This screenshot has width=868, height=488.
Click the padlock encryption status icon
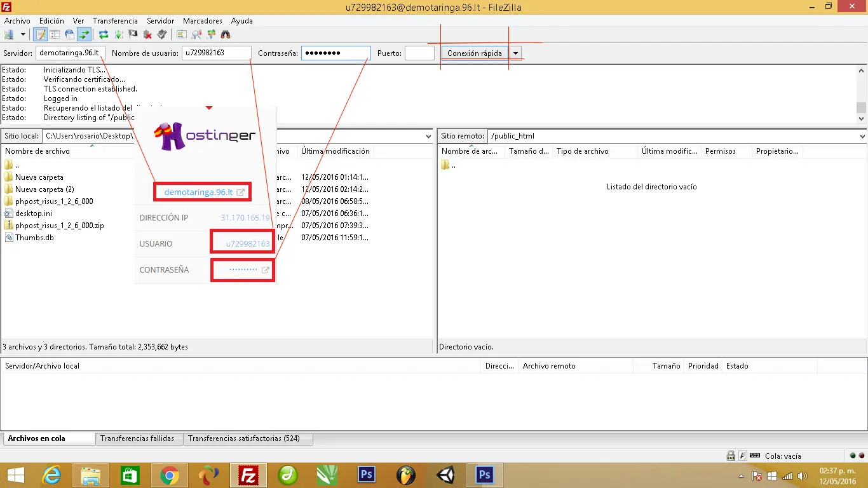[x=731, y=456]
